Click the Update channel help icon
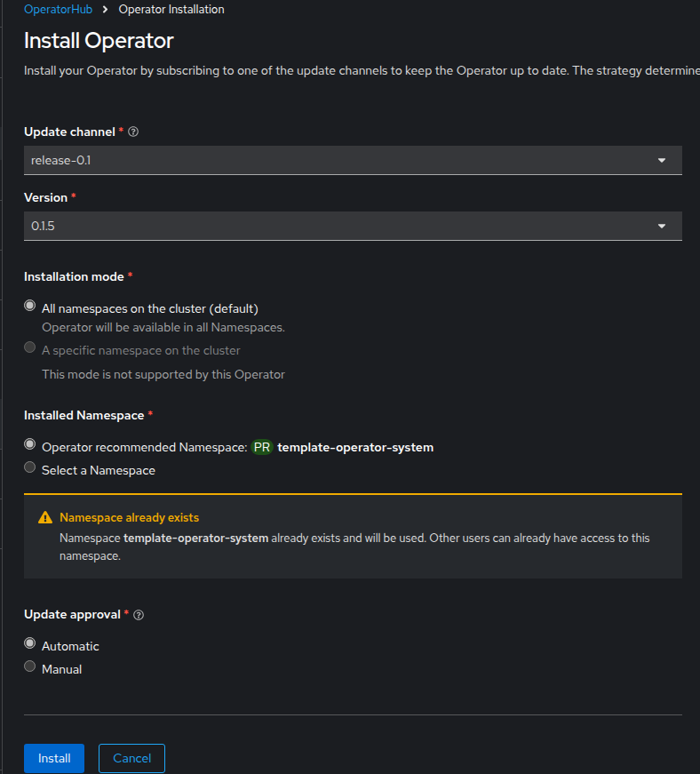 click(133, 132)
